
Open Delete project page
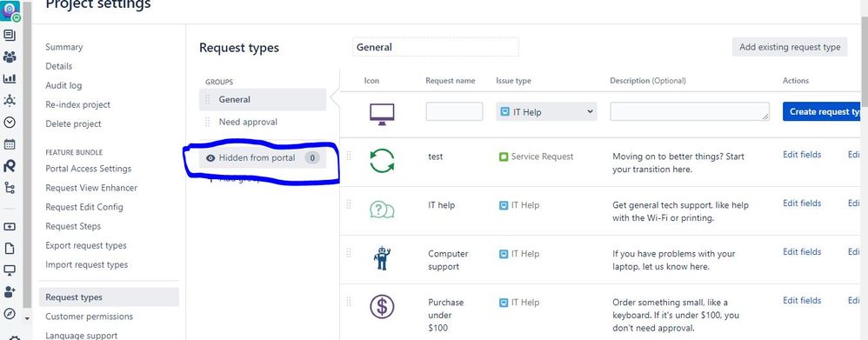click(74, 124)
